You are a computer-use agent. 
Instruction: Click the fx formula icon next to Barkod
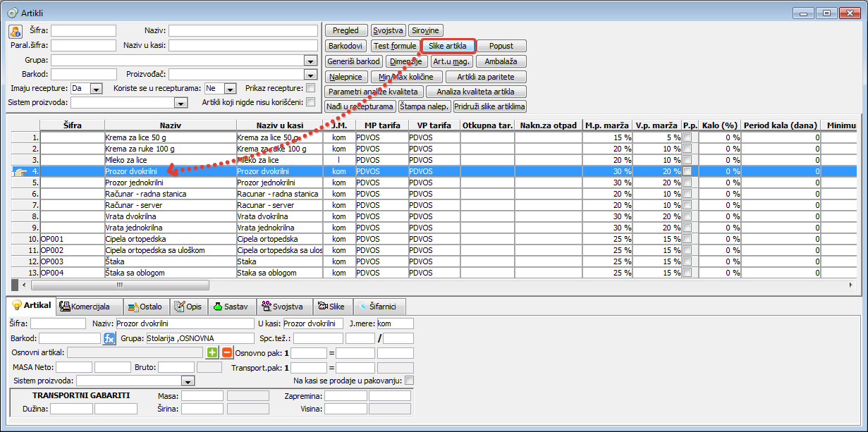pyautogui.click(x=109, y=338)
